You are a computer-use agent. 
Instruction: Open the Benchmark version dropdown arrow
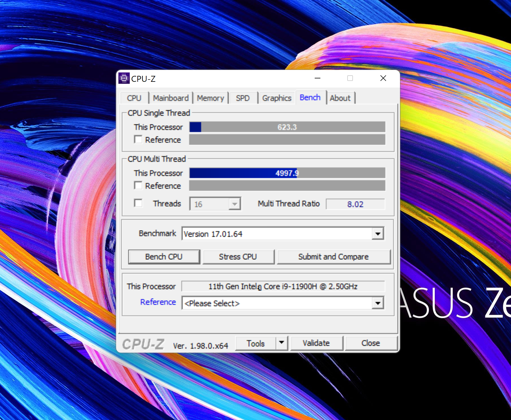tap(378, 234)
